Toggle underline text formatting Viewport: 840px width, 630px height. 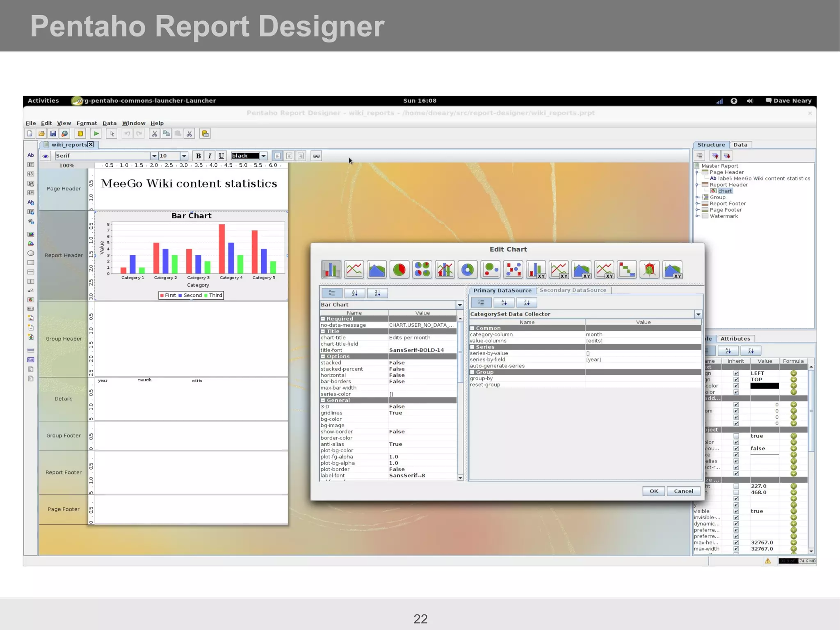221,156
